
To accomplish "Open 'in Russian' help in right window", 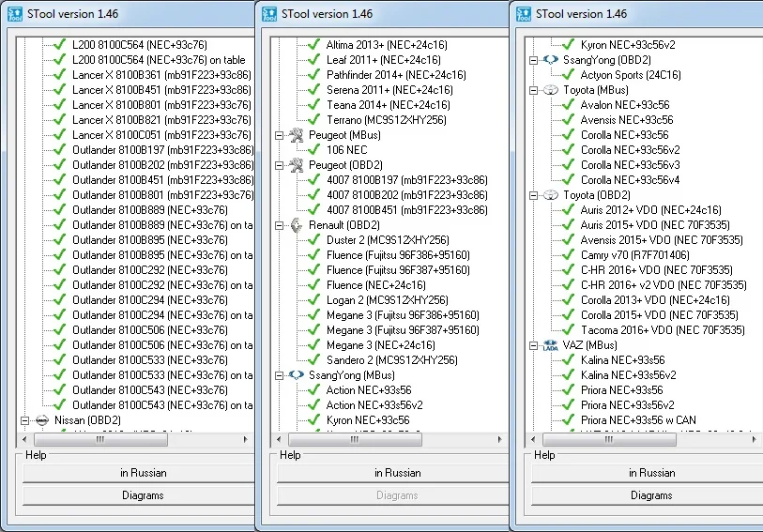I will click(648, 473).
